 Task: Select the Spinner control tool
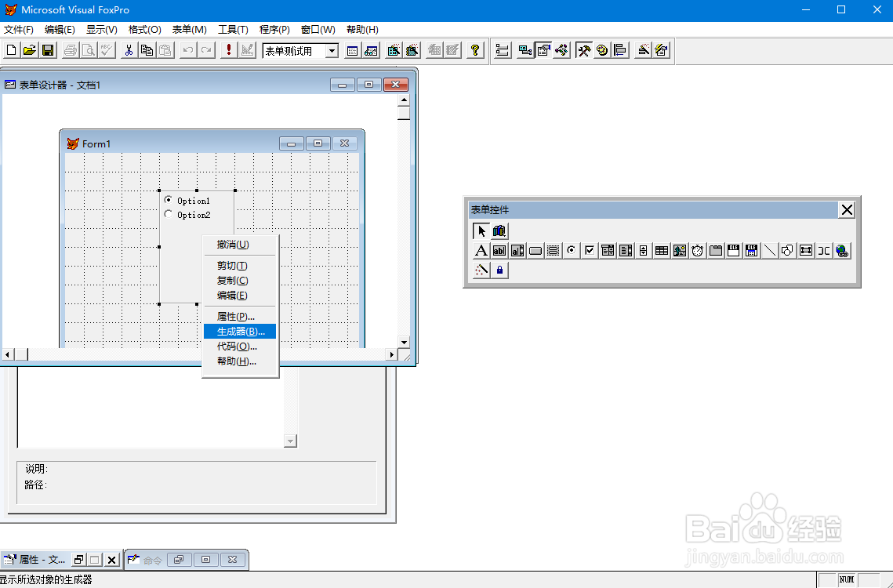644,251
